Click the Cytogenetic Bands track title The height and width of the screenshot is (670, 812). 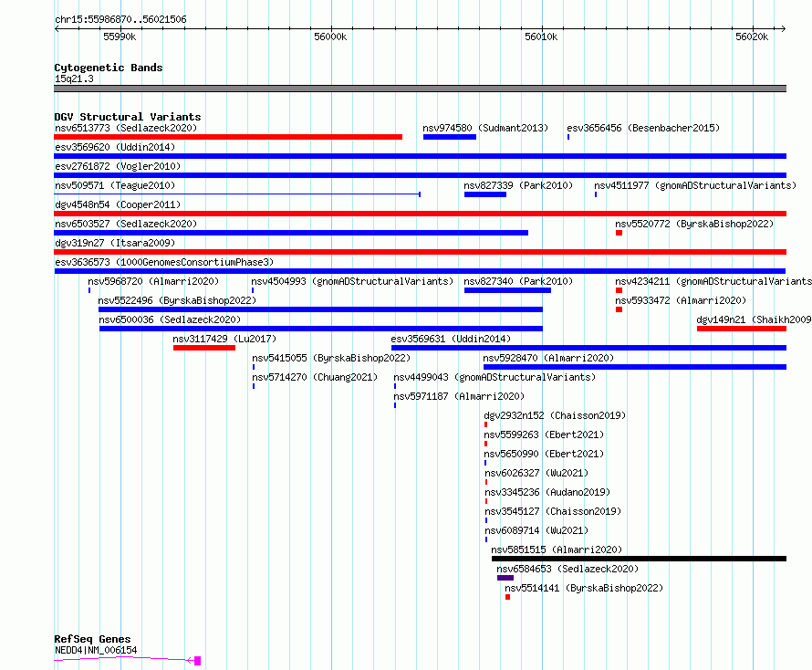pyautogui.click(x=109, y=68)
